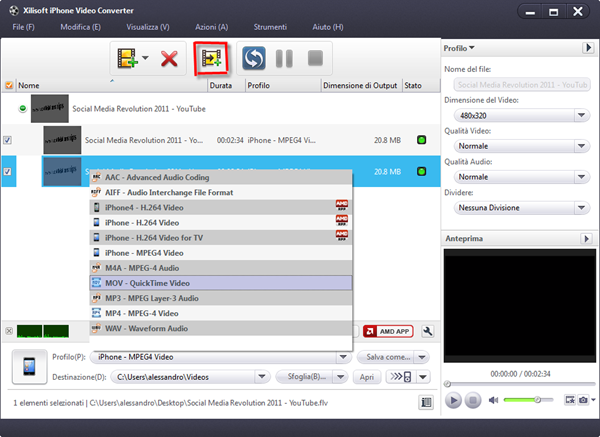Screen dimensions: 600x437
Task: Choose iPhone - H.264 Video for TV
Action: (221, 238)
